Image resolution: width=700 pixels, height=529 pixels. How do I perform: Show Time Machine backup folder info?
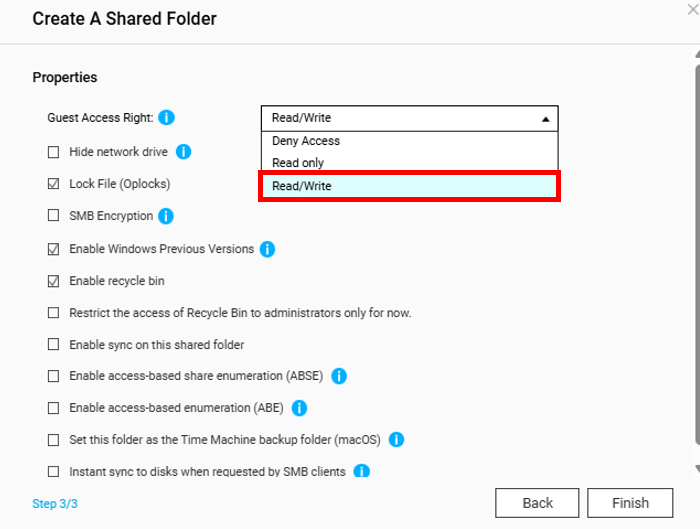pos(396,440)
